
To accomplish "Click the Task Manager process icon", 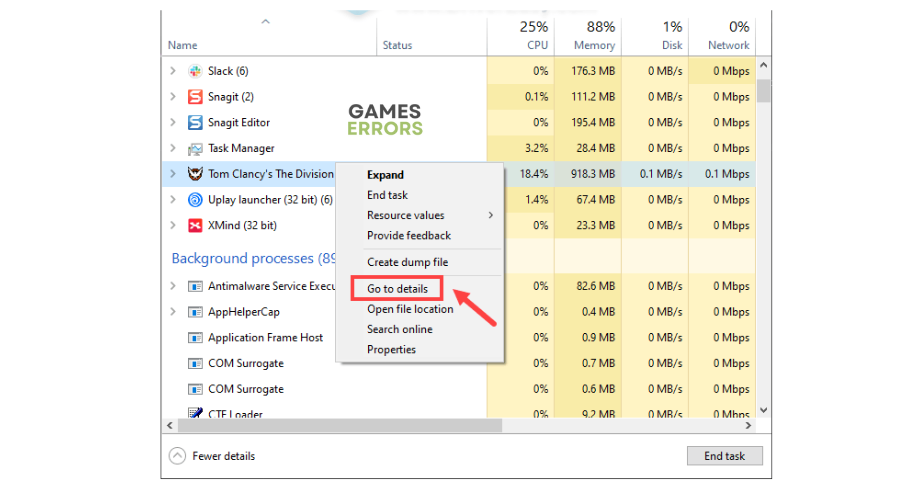I will 195,149.
